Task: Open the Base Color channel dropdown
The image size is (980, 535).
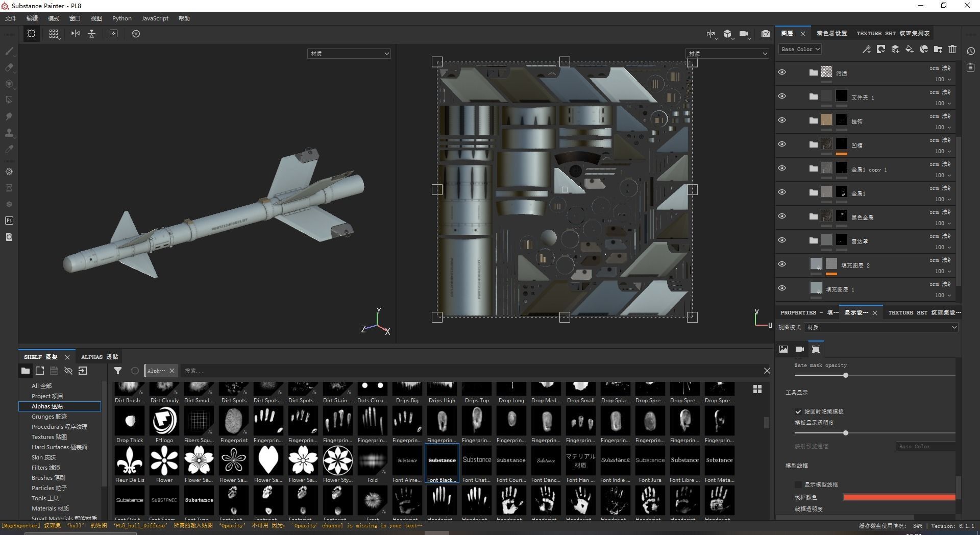Action: (x=800, y=49)
